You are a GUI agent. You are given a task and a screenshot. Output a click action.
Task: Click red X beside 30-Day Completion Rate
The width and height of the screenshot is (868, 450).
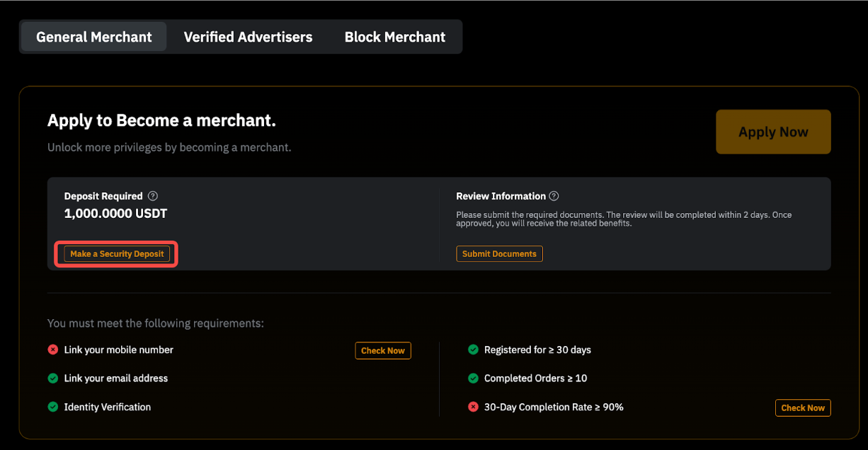pyautogui.click(x=473, y=407)
